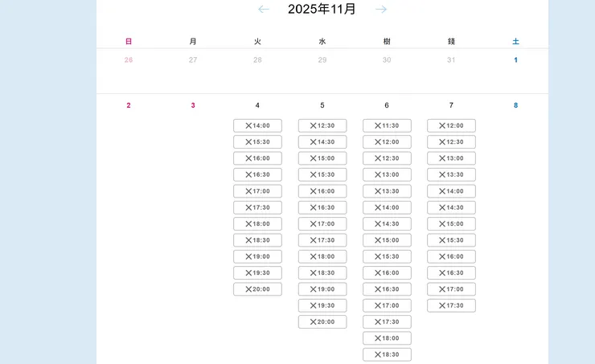Viewport: 595px width, 364px height.
Task: Pick the 18:30 slot on Thursday 6
Action: pyautogui.click(x=387, y=354)
